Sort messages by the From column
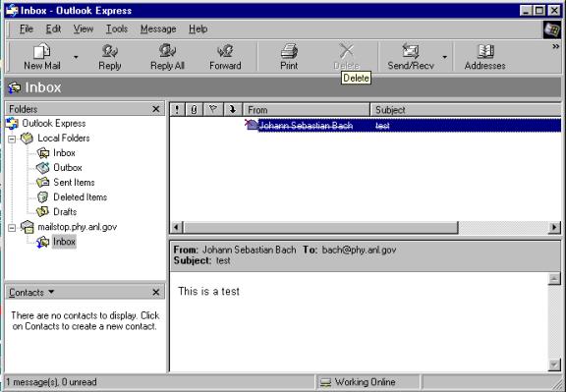This screenshot has height=392, width=566. click(x=307, y=109)
